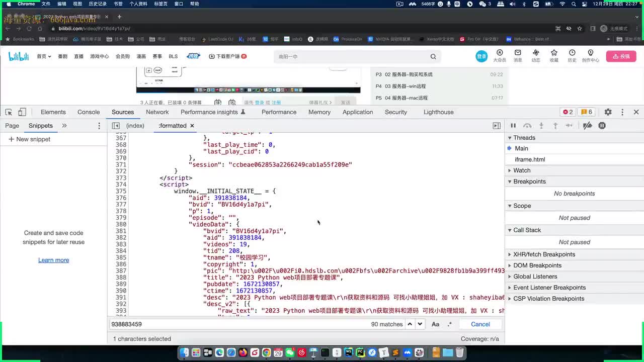The height and width of the screenshot is (362, 644).
Task: Show more navigator tabs chevron
Action: click(64, 126)
